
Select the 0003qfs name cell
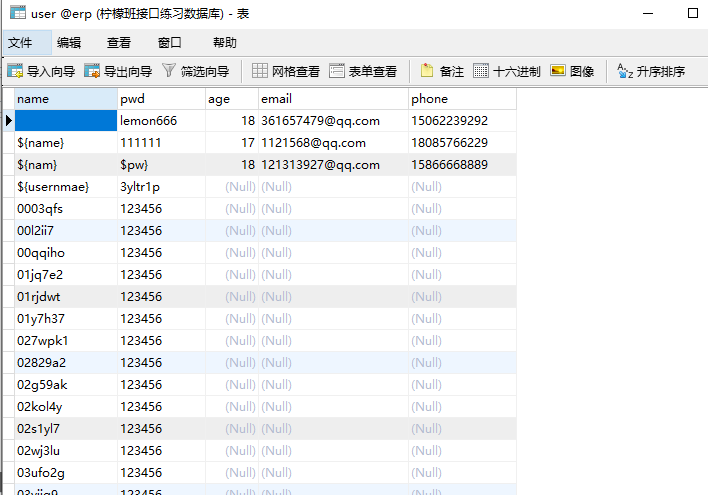pyautogui.click(x=66, y=209)
